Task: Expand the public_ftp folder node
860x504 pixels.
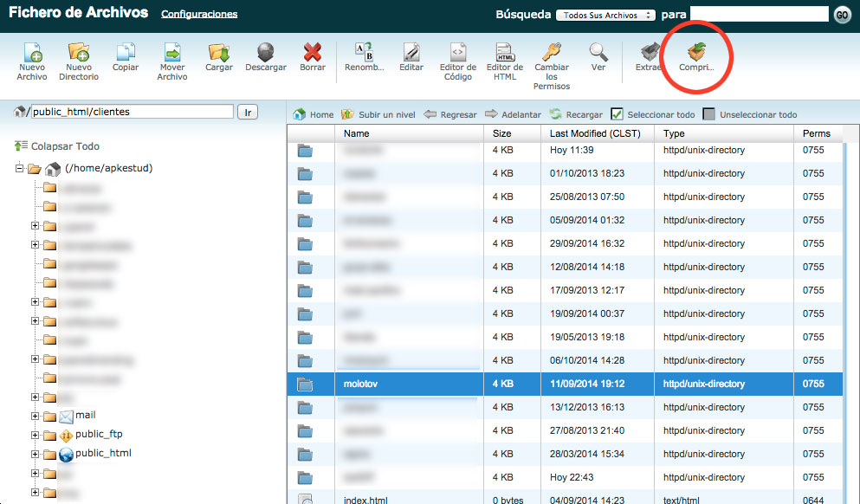Action: tap(36, 435)
